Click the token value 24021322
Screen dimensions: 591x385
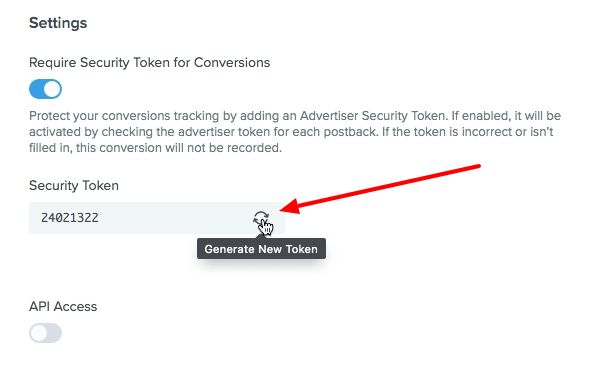coord(70,218)
